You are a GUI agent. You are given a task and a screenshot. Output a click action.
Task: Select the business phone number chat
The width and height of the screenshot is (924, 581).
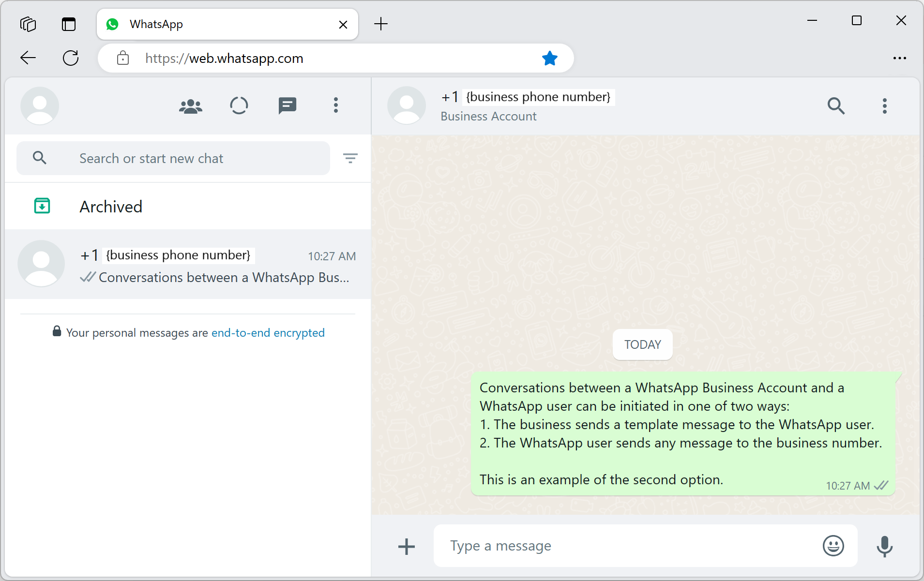[x=188, y=264]
